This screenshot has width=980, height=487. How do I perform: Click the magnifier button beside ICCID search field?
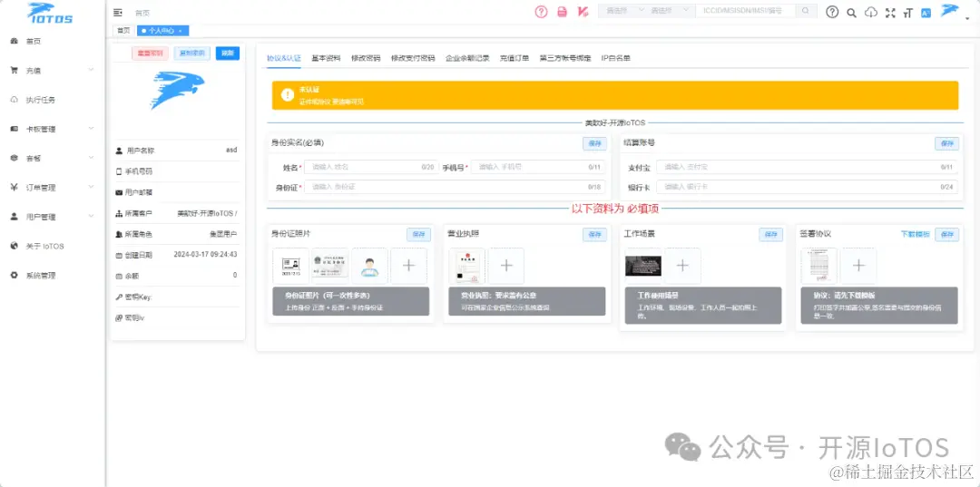point(806,11)
